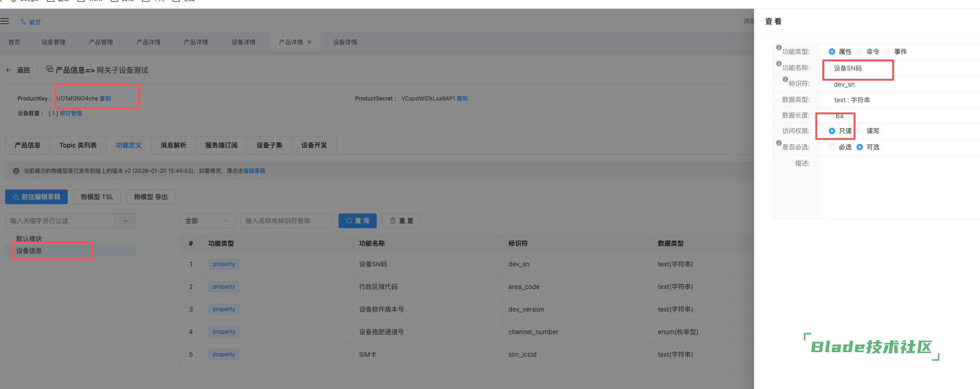Choose the 必选 radio option

pyautogui.click(x=832, y=147)
